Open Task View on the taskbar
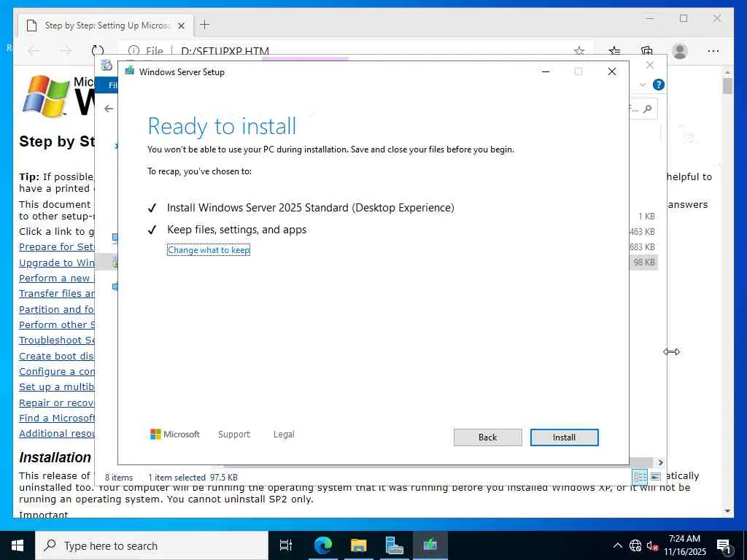 286,545
